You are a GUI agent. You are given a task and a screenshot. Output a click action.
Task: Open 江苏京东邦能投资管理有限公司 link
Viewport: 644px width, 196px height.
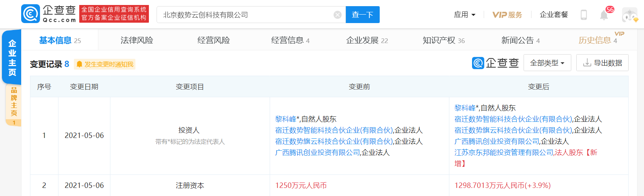(x=504, y=153)
